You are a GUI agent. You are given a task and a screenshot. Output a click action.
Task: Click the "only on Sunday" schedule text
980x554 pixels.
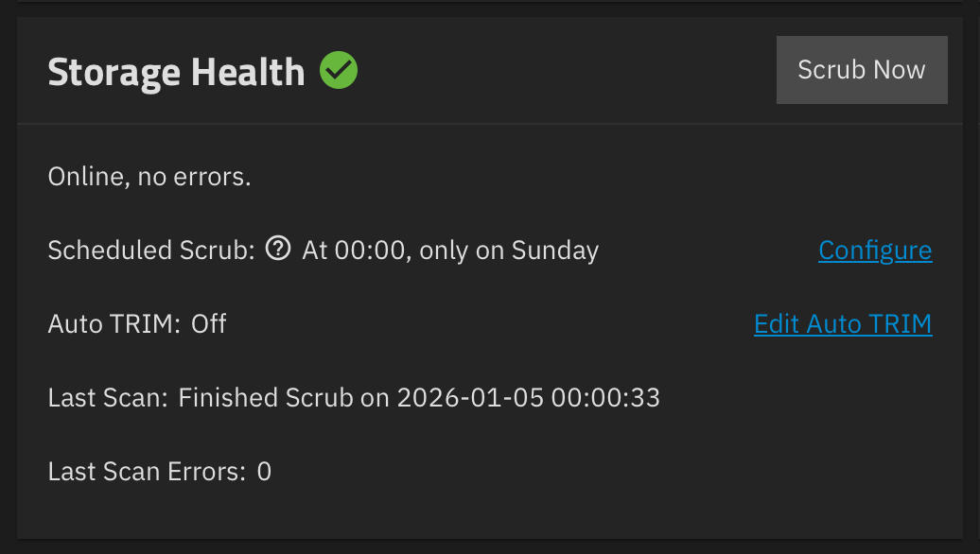[x=509, y=251]
